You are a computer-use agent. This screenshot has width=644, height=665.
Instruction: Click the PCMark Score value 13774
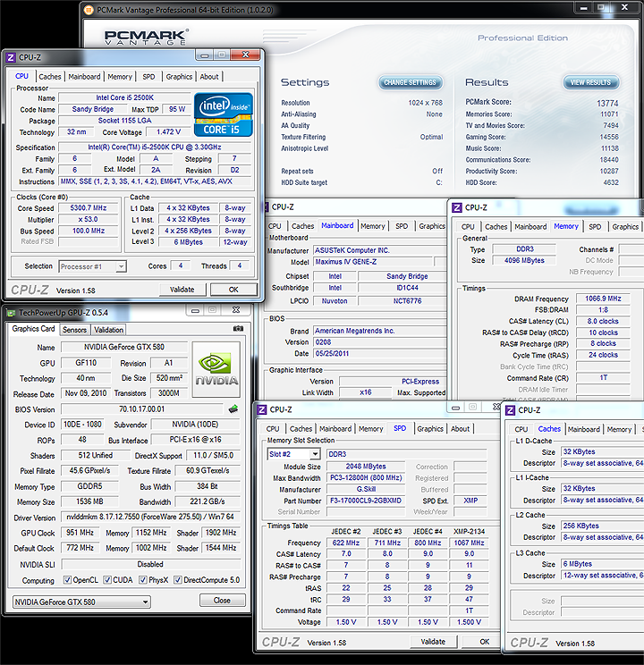click(x=607, y=103)
